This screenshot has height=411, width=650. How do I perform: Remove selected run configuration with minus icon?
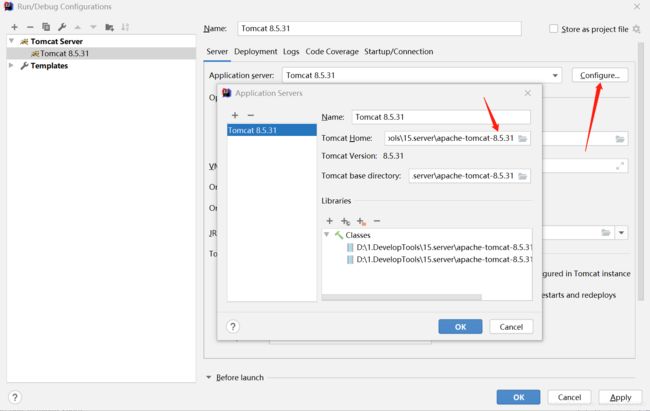point(30,27)
